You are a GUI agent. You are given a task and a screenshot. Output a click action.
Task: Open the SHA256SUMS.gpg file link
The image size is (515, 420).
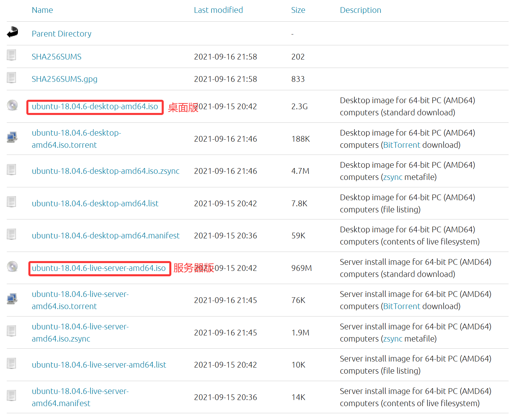65,79
